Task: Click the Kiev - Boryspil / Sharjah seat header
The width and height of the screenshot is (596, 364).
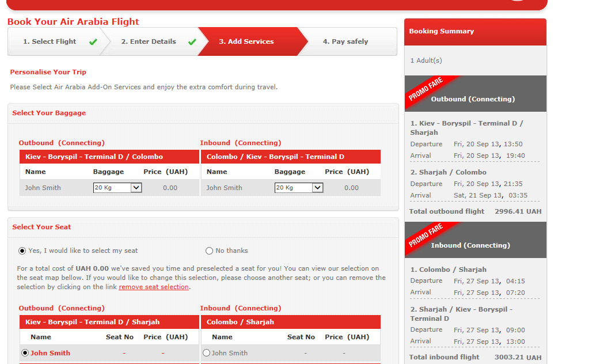Action: [x=92, y=322]
